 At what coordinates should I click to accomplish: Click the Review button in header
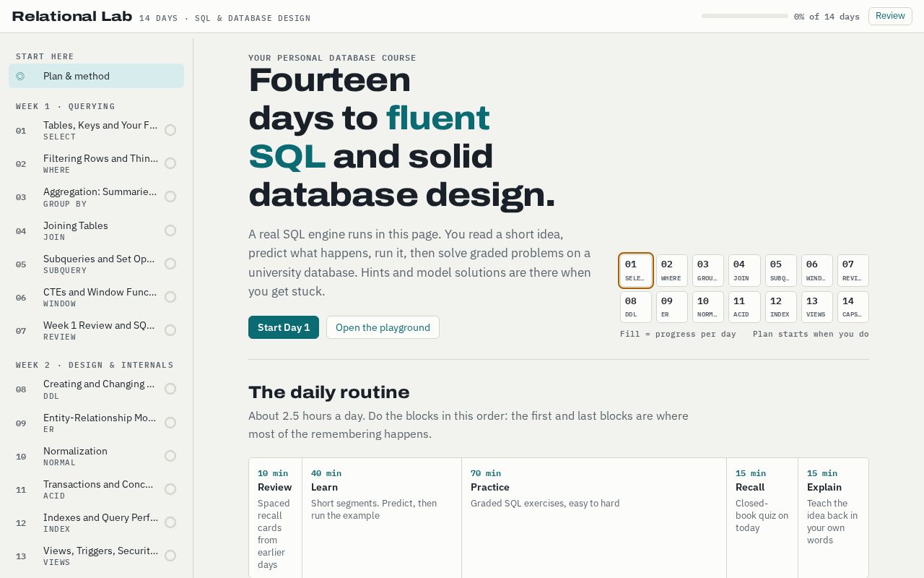click(x=890, y=16)
